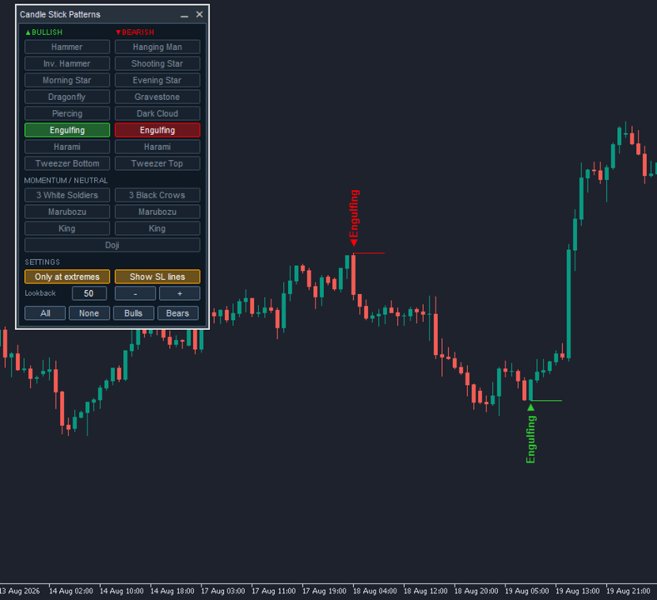Image resolution: width=657 pixels, height=600 pixels.
Task: Toggle the bearish Marubozu pattern
Action: tap(157, 212)
